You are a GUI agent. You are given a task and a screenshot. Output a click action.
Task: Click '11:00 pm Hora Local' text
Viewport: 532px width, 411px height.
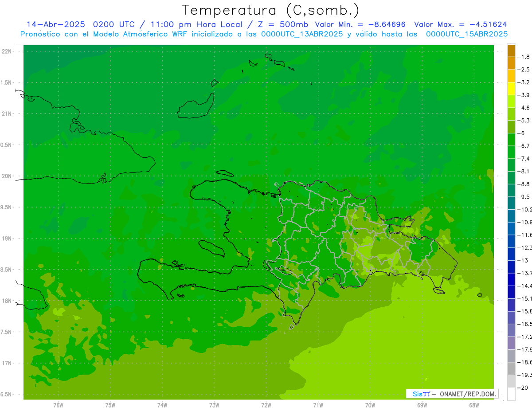196,24
